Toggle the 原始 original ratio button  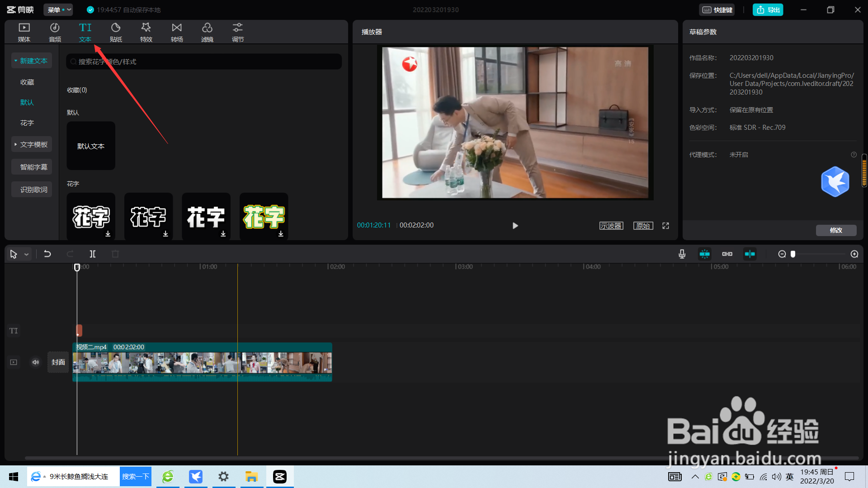pos(643,226)
